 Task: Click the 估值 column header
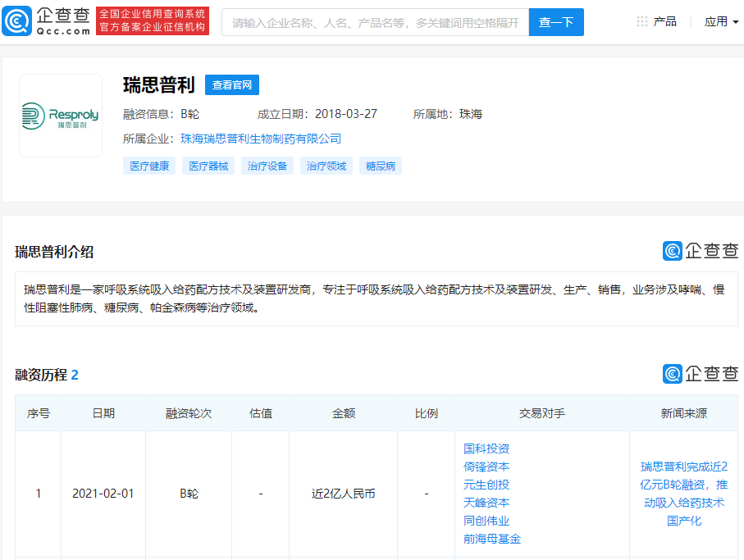261,413
